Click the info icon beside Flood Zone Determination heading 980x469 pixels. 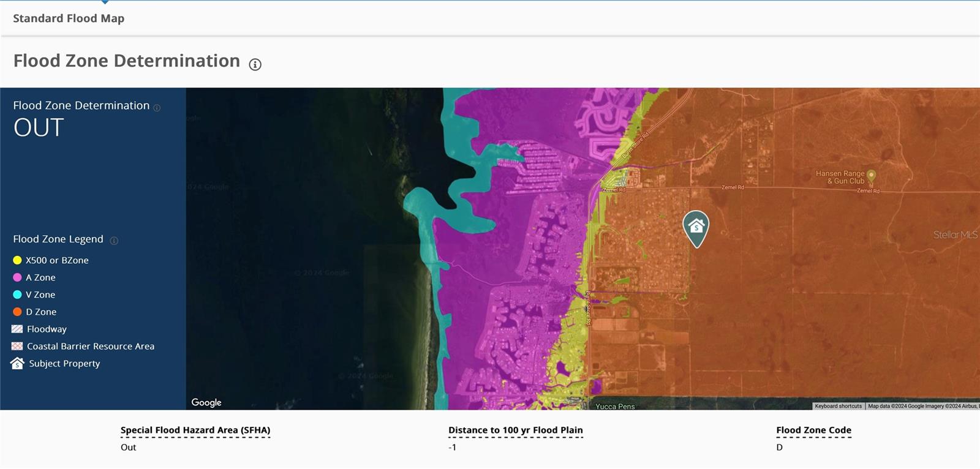(x=255, y=64)
